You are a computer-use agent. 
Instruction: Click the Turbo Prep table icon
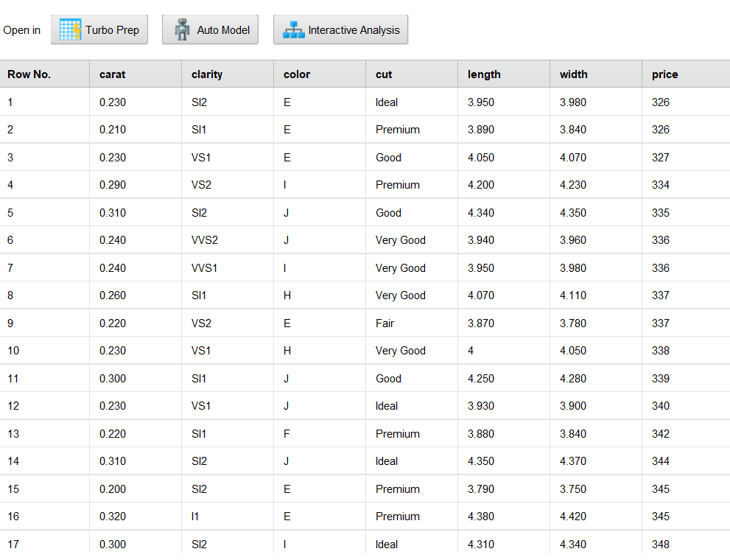[70, 29]
